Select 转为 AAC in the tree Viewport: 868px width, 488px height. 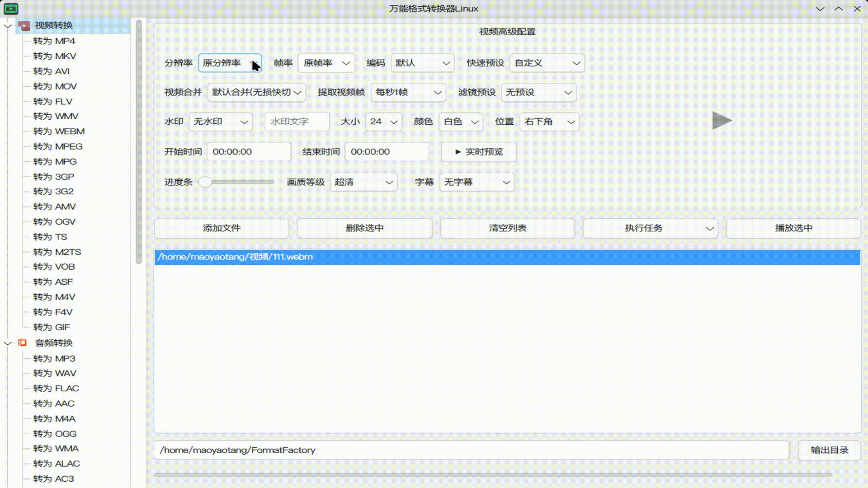tap(54, 404)
